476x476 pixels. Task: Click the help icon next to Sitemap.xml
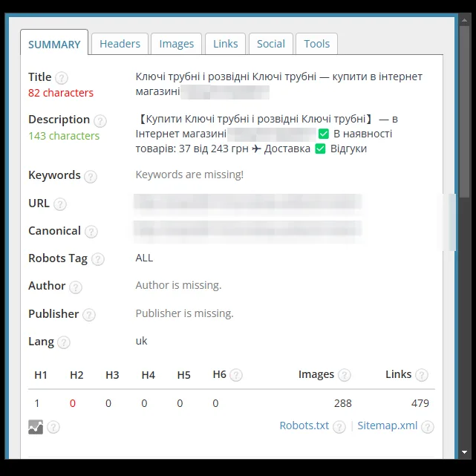coord(428,427)
